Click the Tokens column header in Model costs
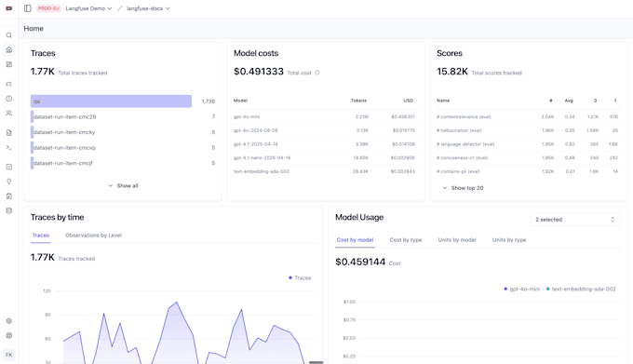The height and width of the screenshot is (364, 633). [x=358, y=101]
